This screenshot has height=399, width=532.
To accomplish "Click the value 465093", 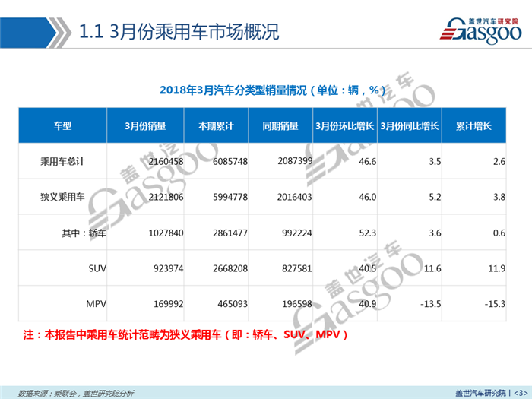I will pyautogui.click(x=233, y=304).
